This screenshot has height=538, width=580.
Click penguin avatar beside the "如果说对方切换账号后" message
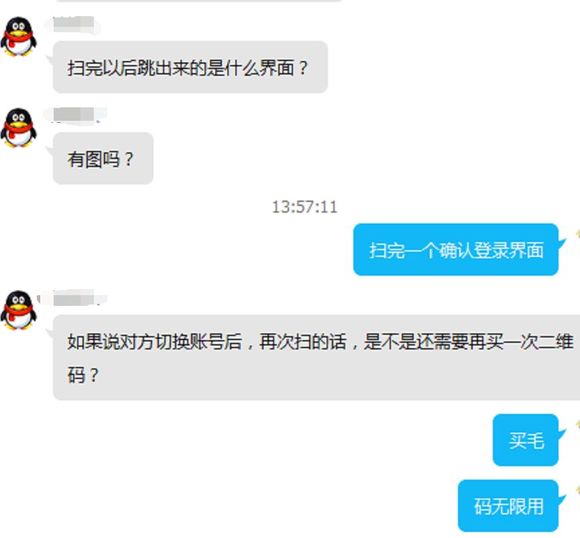(18, 310)
